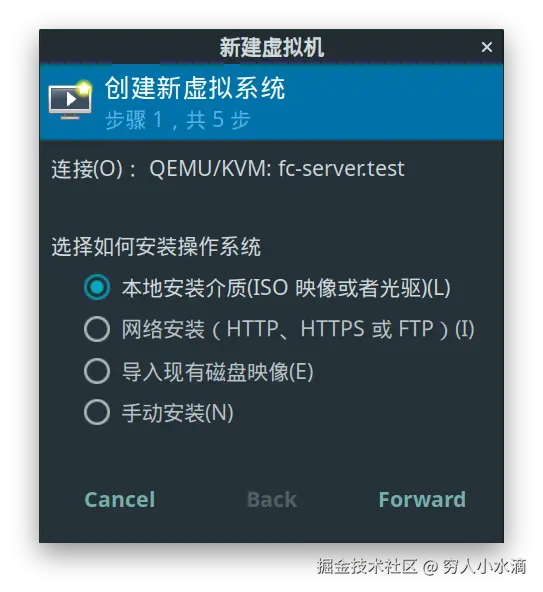Cancel the new VM wizard
This screenshot has width=543, height=592.
coord(120,500)
